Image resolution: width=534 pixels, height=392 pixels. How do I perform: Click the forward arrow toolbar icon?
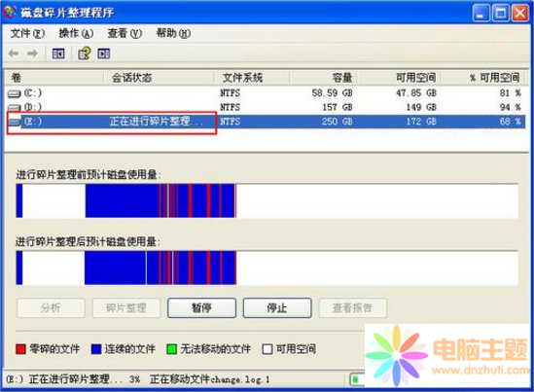point(32,53)
